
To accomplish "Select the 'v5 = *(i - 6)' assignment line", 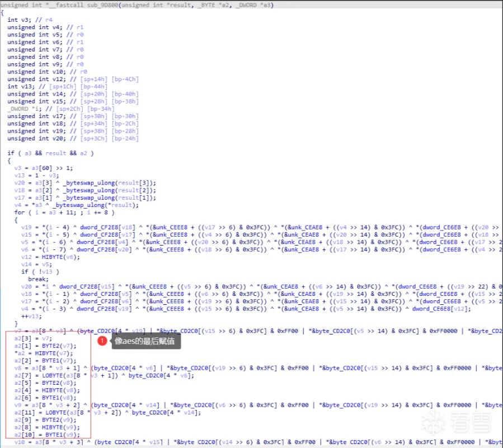I will tap(261, 242).
